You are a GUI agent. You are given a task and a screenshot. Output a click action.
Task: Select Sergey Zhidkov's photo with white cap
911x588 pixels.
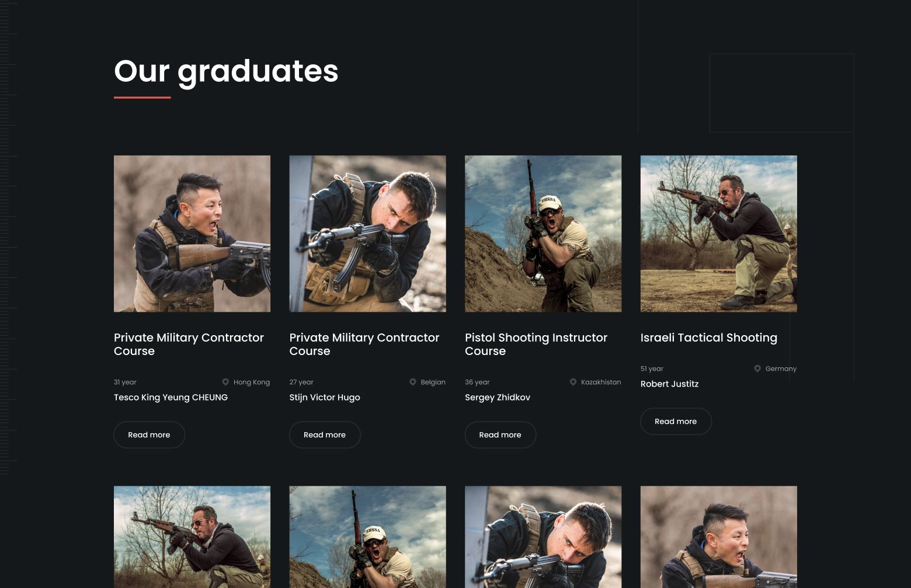coord(543,234)
